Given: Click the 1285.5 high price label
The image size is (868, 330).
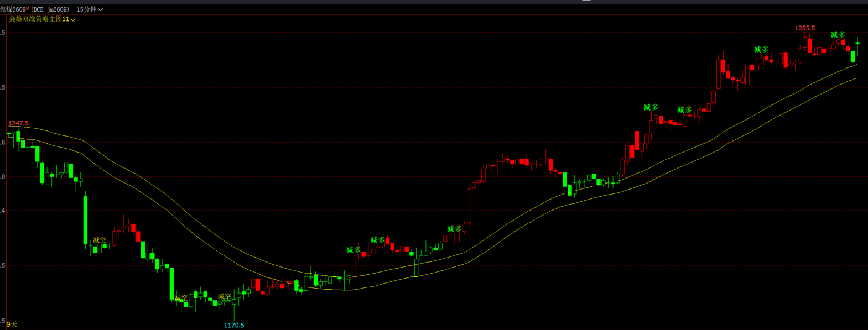Looking at the screenshot, I should point(805,28).
